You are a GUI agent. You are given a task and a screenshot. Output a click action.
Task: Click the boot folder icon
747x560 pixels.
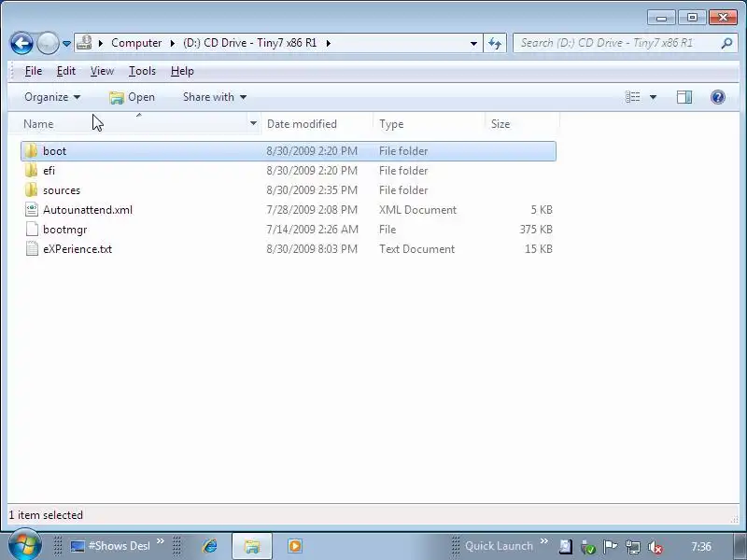click(32, 151)
